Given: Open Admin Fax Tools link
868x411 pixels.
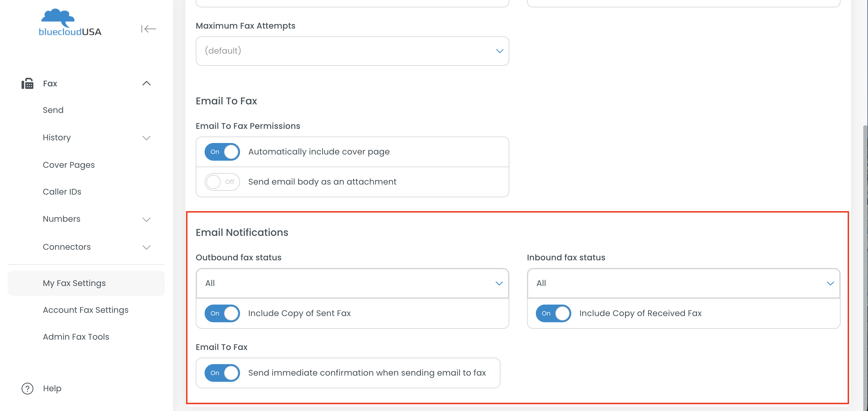Looking at the screenshot, I should coord(76,337).
